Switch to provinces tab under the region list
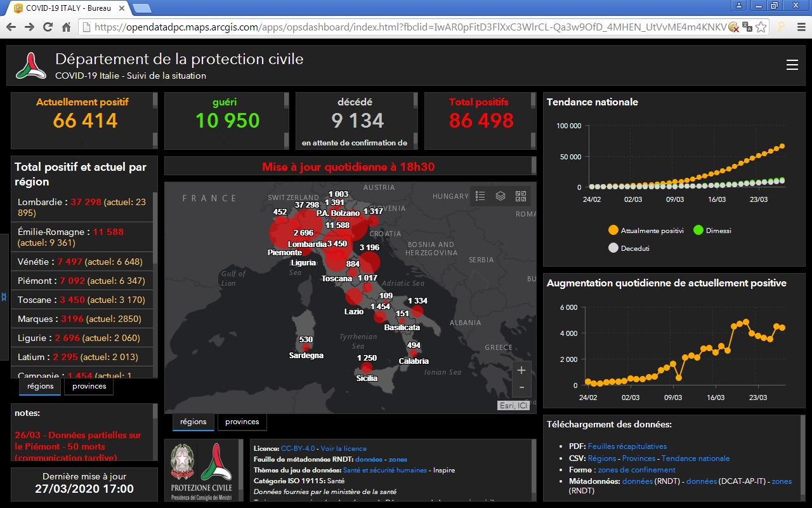 coord(89,386)
